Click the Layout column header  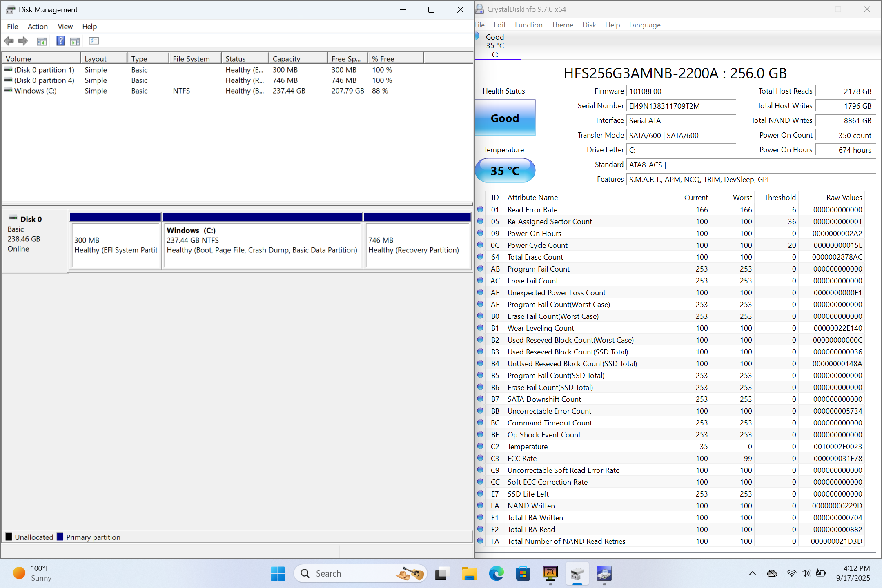click(104, 59)
